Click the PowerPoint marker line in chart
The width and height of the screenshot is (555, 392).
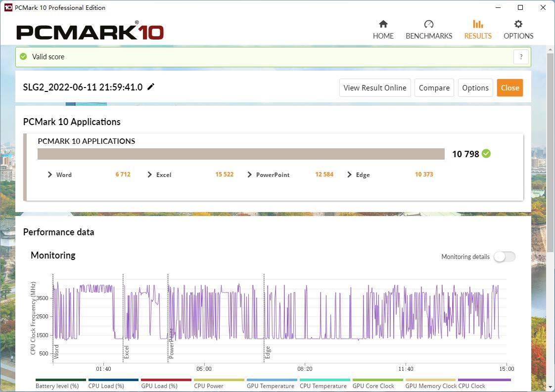pos(168,318)
